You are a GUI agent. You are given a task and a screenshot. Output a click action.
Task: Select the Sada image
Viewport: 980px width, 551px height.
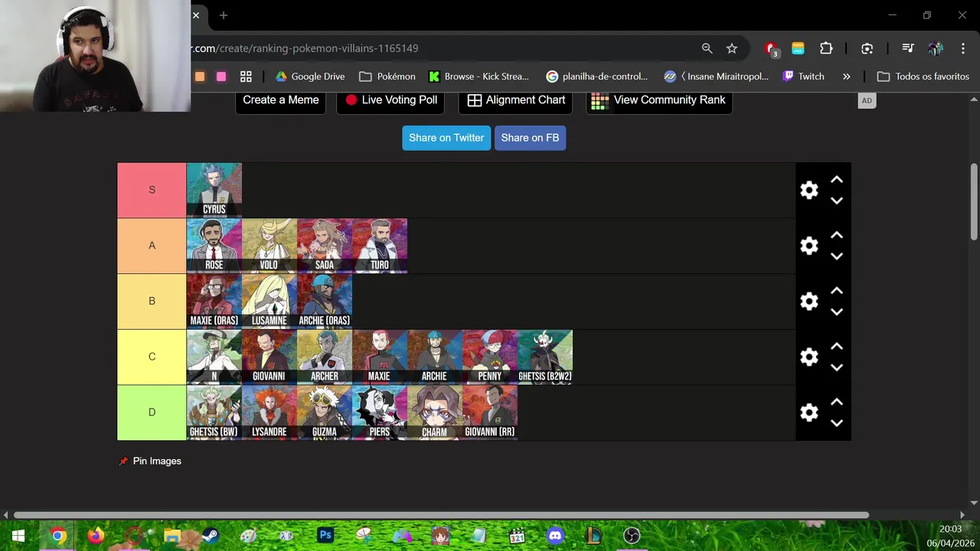pyautogui.click(x=325, y=246)
